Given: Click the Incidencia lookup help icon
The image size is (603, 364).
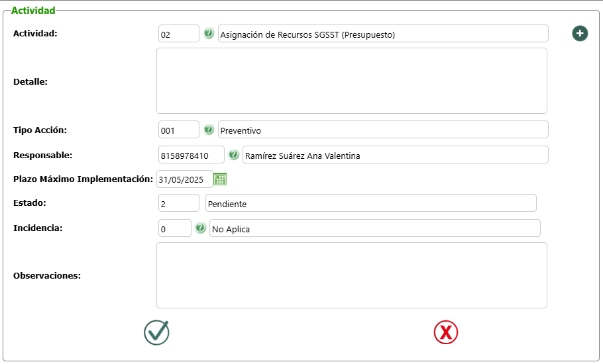Looking at the screenshot, I should [201, 228].
